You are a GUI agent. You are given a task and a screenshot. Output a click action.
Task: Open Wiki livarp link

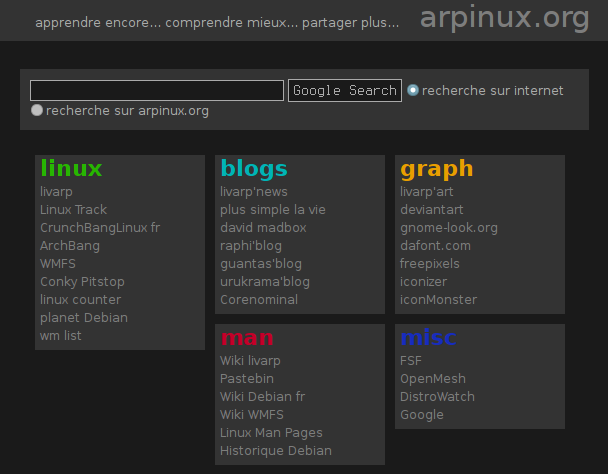250,361
